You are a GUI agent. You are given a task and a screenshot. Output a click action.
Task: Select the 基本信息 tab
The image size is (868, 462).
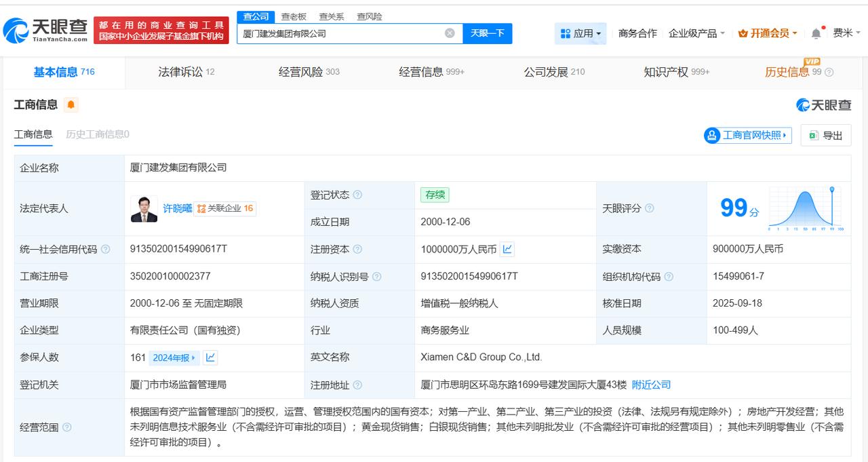pyautogui.click(x=64, y=72)
